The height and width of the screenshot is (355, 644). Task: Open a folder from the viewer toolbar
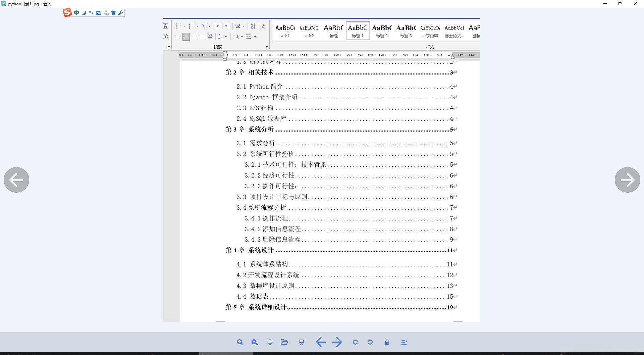coord(284,342)
